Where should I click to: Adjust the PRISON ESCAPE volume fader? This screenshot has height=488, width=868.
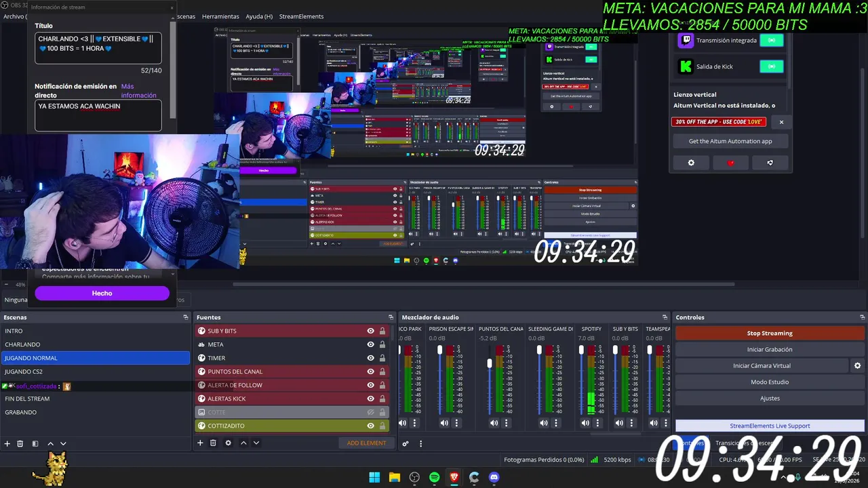click(x=440, y=350)
